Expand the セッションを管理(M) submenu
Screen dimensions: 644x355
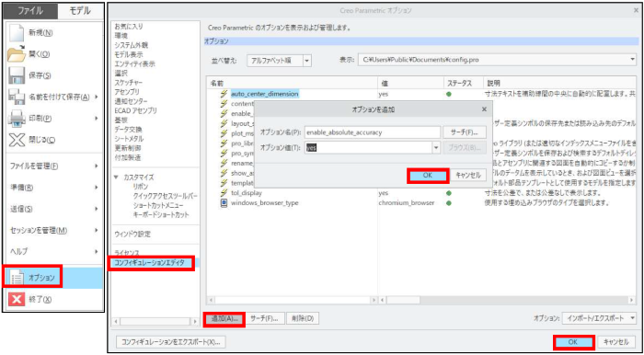click(x=53, y=230)
